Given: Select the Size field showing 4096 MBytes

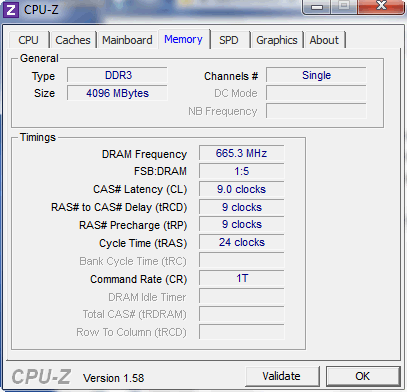Looking at the screenshot, I should tap(117, 93).
